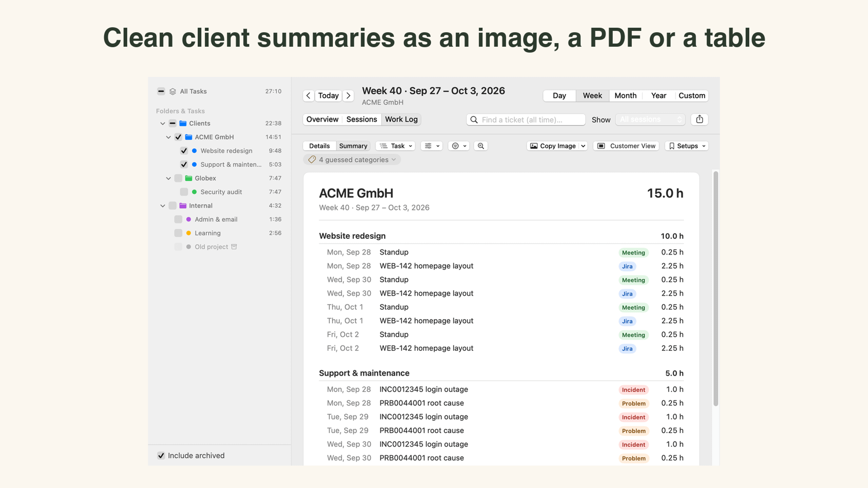
Task: Click the search magnifier in ticket field
Action: 474,120
